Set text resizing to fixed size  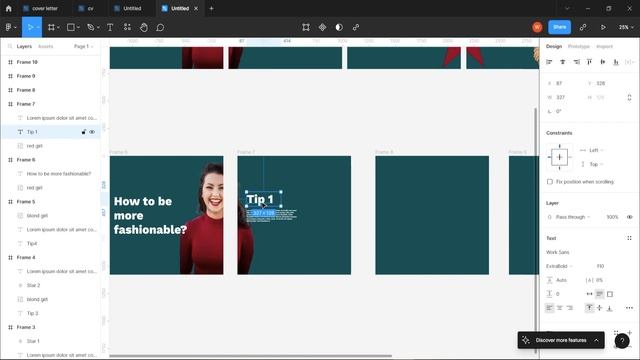coord(610,294)
